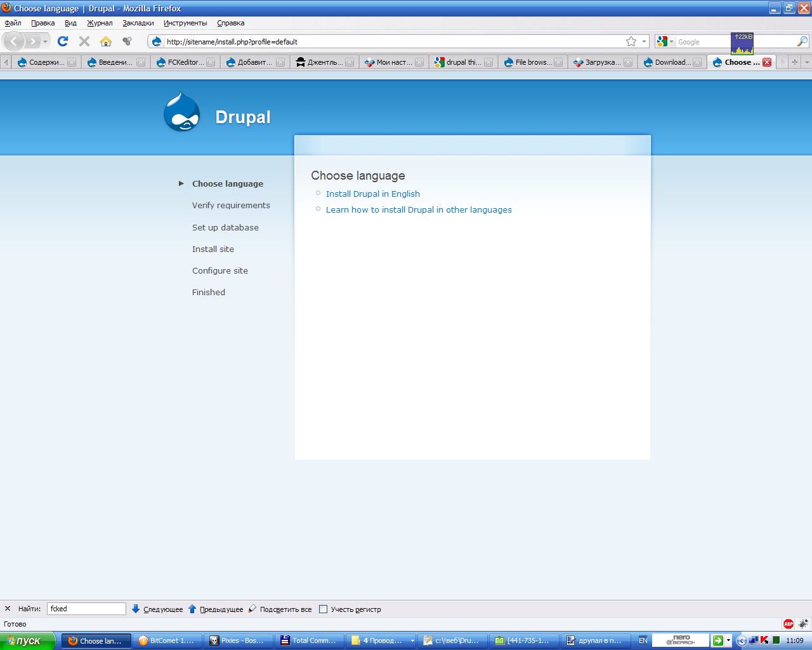Click in the Google search field
Screen dimensions: 812x650
(736, 42)
